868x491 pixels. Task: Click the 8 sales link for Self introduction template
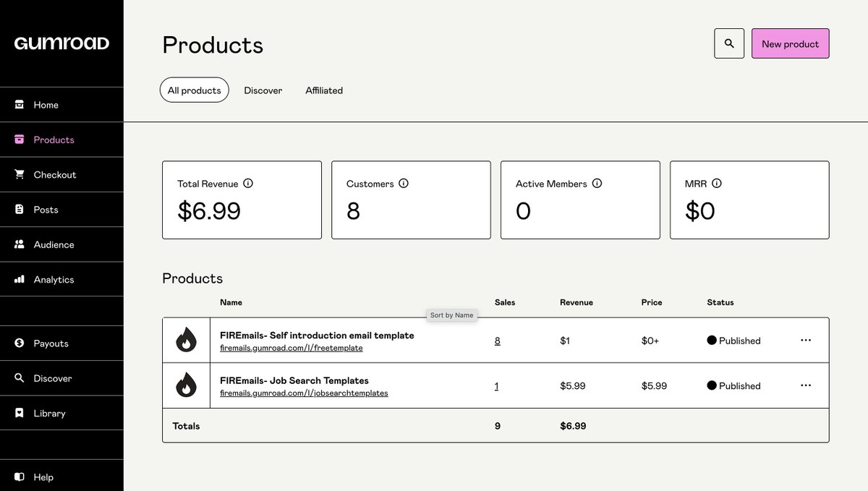click(x=497, y=341)
